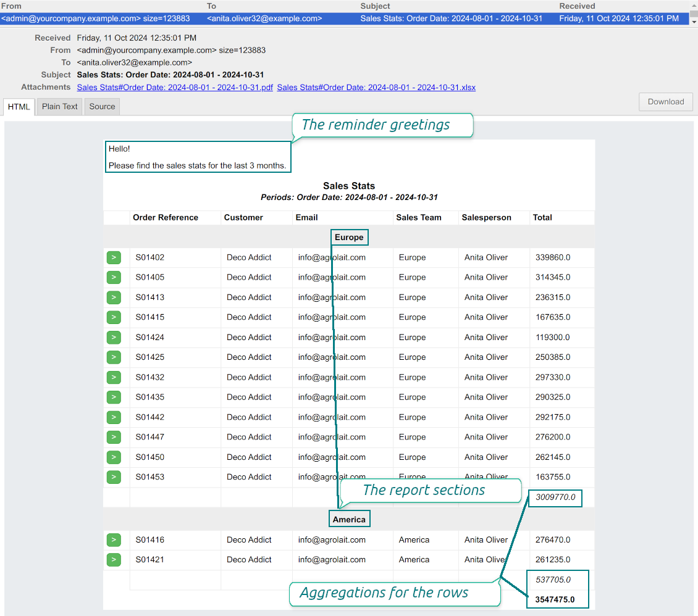This screenshot has height=616, width=698.
Task: Click the America subtotal 537705.0
Action: pos(553,580)
